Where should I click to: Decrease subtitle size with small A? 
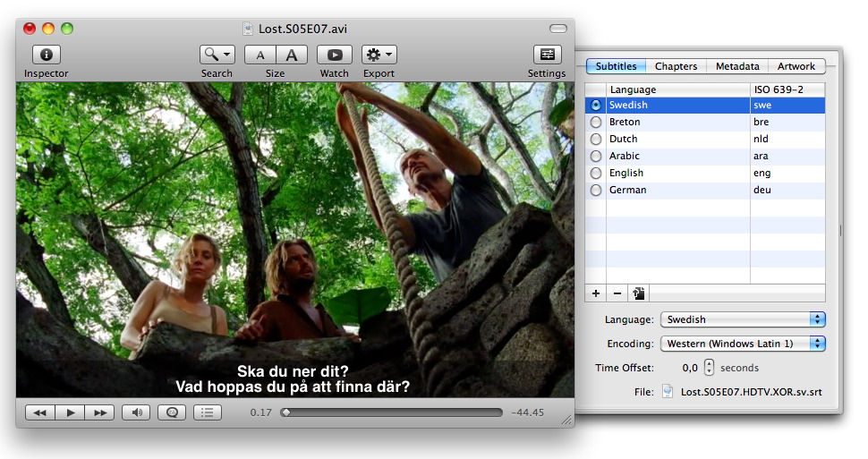[x=260, y=55]
